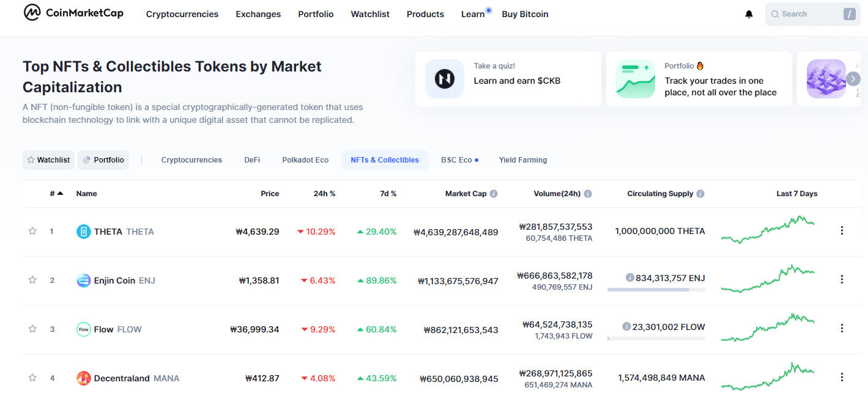Expand the options menu for Flow row

pos(842,328)
